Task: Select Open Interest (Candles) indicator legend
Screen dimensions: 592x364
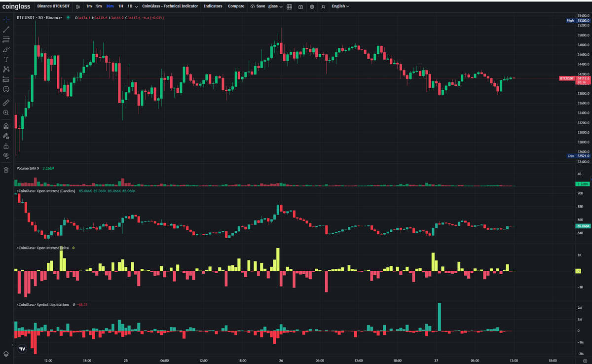Action: (46, 190)
